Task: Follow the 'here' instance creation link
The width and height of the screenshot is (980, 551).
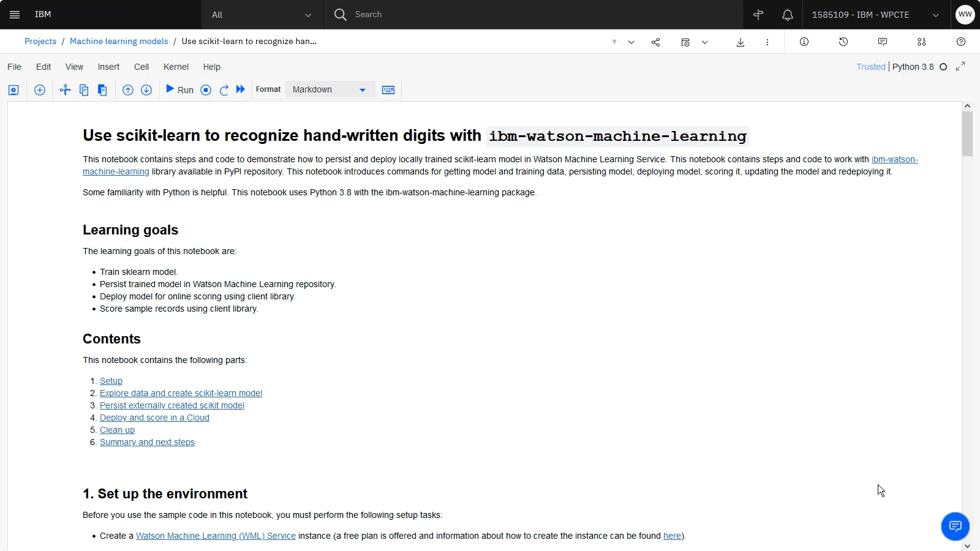Action: coord(672,536)
